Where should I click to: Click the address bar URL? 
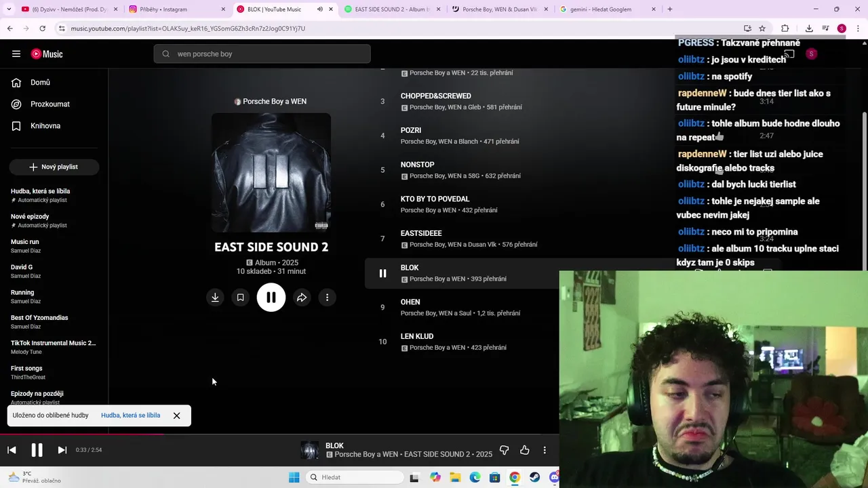click(x=188, y=28)
